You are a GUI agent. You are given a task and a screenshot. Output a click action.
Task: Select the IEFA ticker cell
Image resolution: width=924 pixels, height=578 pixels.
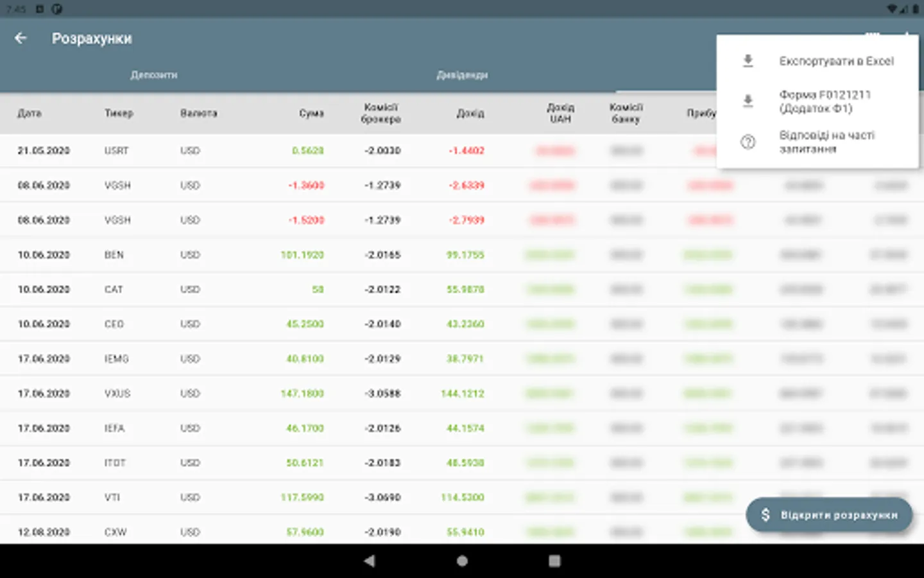coord(114,428)
